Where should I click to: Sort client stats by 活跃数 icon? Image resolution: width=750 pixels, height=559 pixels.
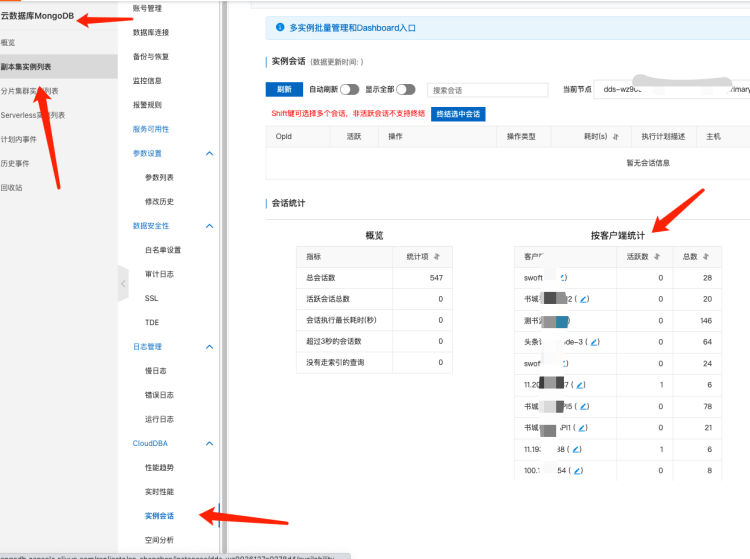[655, 256]
